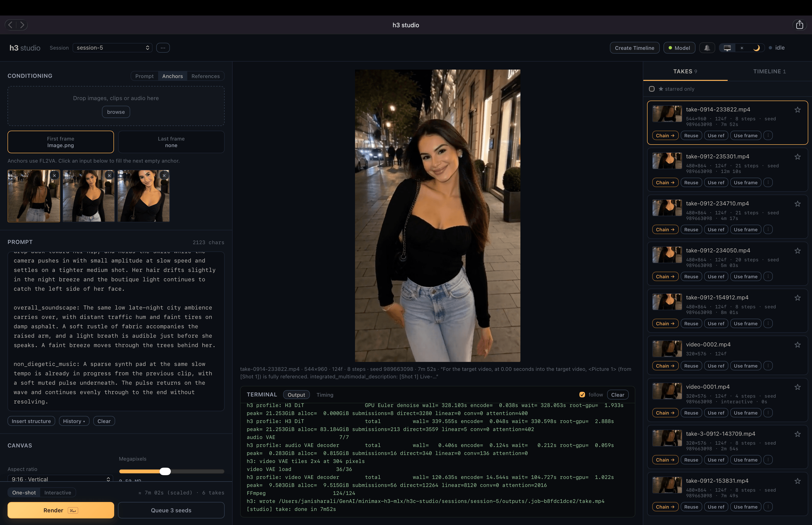Open the Aspect ratio 9:16 Vertical dropdown

(x=60, y=479)
